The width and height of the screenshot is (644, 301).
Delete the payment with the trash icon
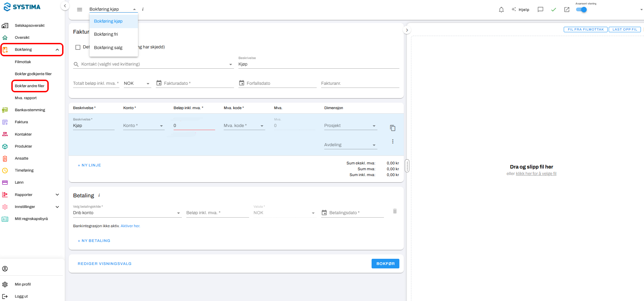(x=395, y=211)
